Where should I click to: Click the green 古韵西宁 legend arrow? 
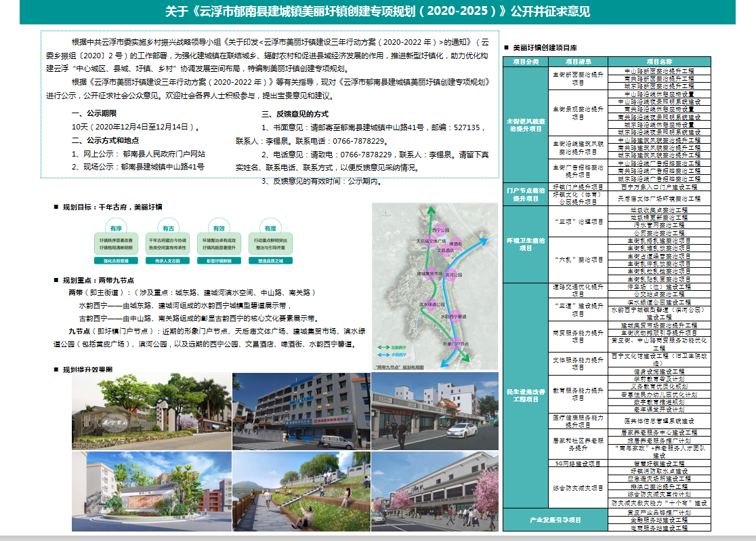[x=384, y=348]
